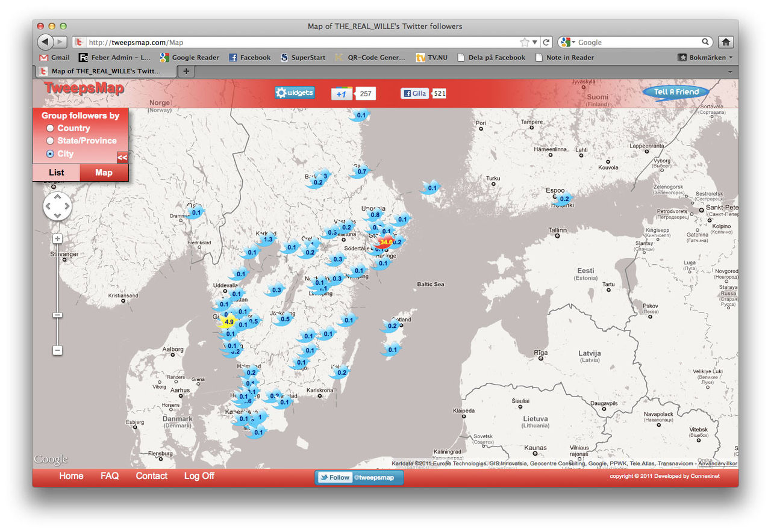Click the map pan navigation control
The image size is (771, 532).
(x=57, y=207)
